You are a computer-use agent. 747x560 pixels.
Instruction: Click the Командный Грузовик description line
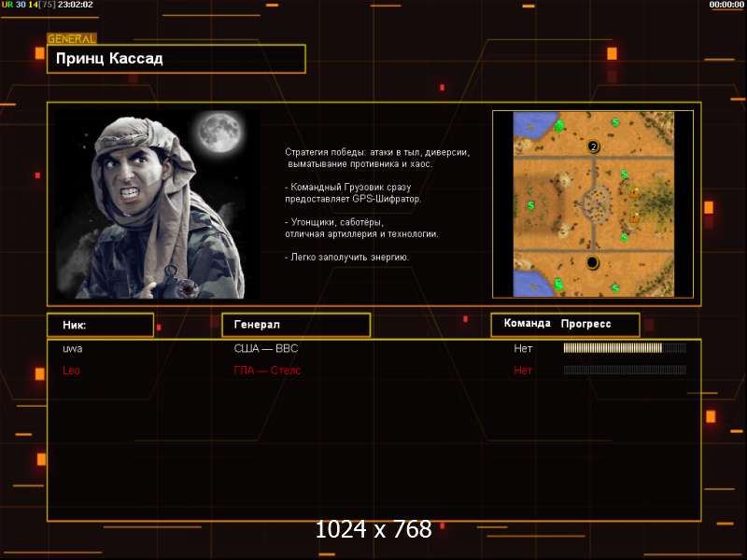(353, 193)
